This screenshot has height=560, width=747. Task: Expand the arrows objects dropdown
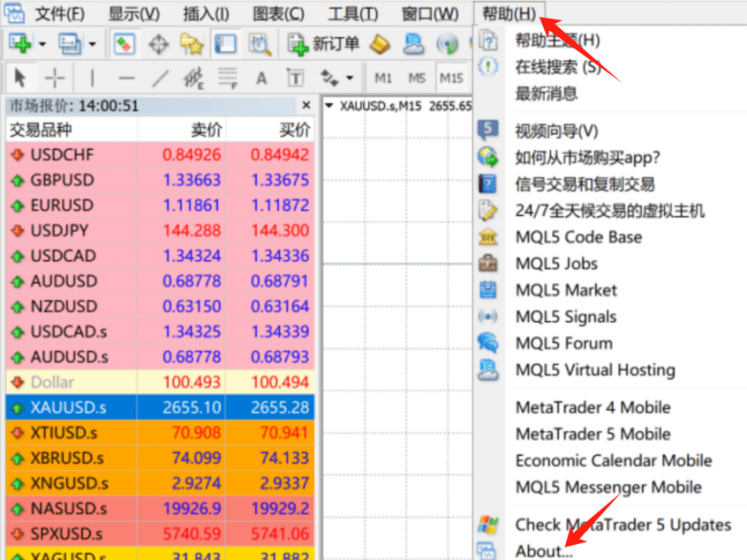350,77
